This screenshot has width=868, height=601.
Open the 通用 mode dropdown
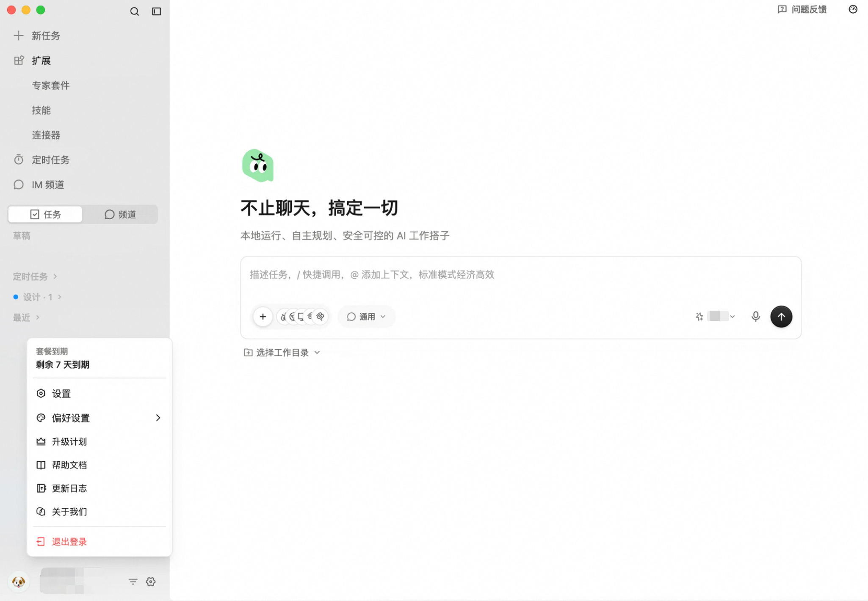[366, 317]
